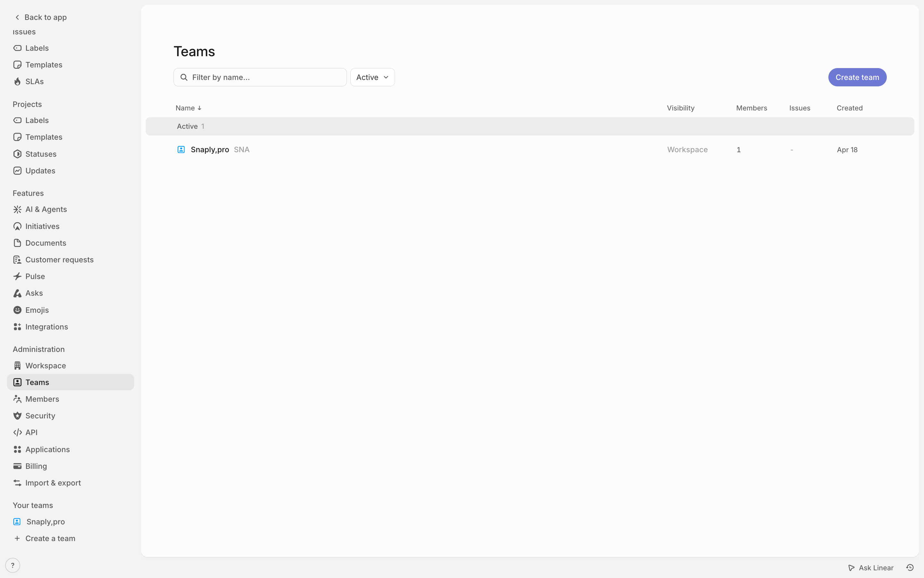This screenshot has width=924, height=578.
Task: Click the Initiatives icon
Action: pyautogui.click(x=17, y=226)
